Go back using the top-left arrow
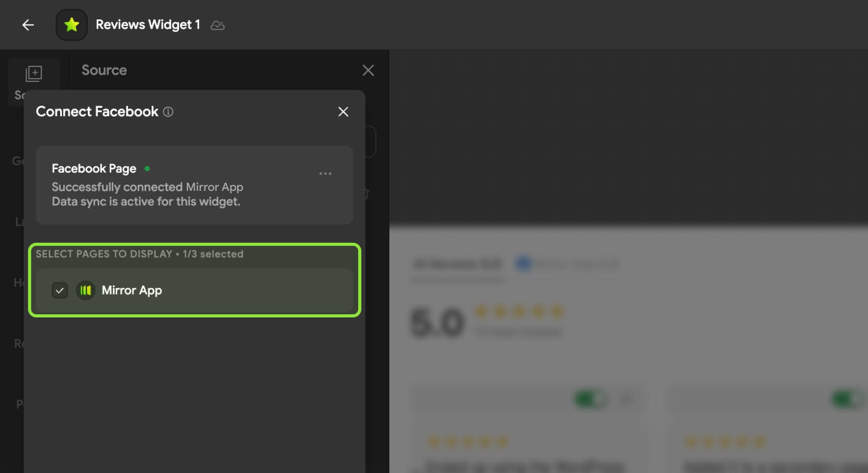This screenshot has width=868, height=473. [28, 25]
